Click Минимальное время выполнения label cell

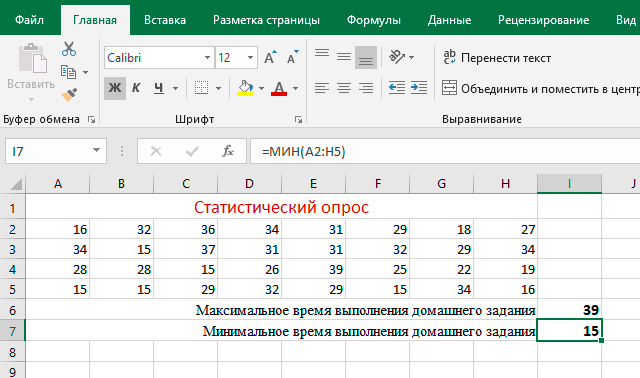click(x=282, y=331)
